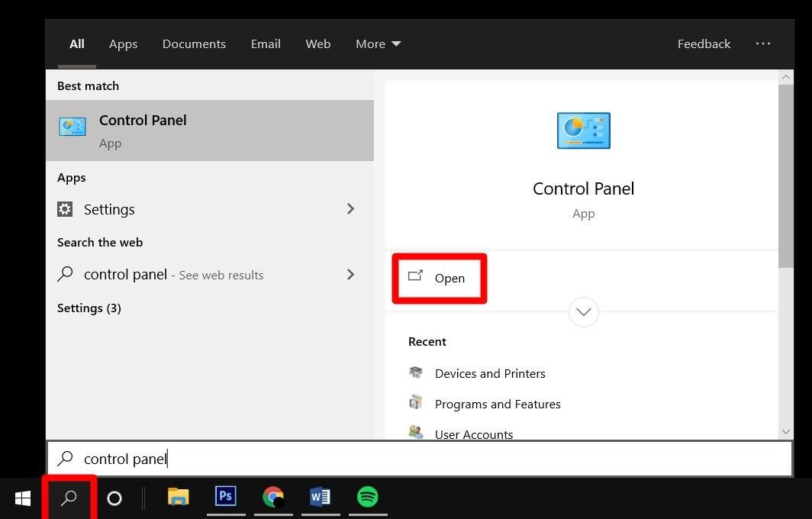Expand additional Control Panel actions chevron

tap(583, 311)
